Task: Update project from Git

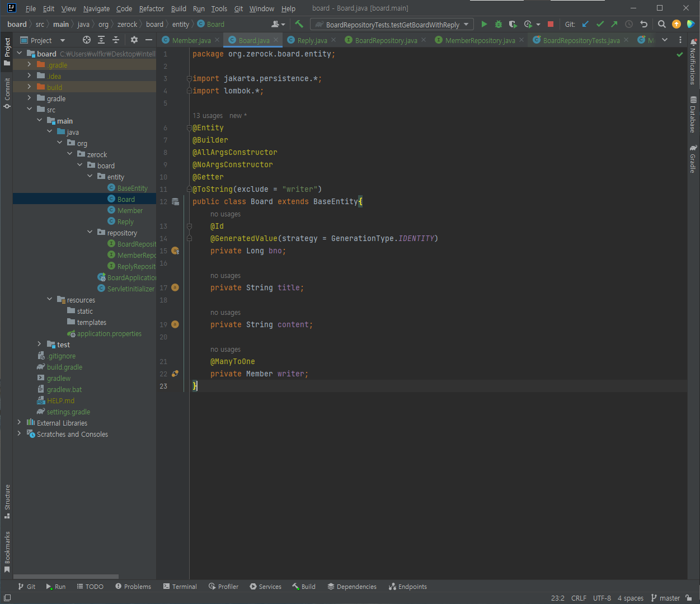Action: coord(585,24)
